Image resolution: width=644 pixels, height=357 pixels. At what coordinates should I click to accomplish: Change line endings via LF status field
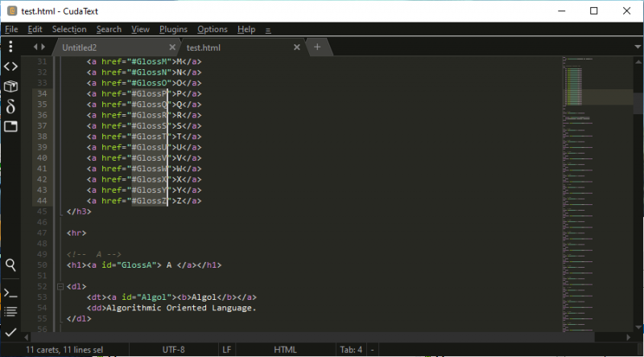[x=227, y=350]
